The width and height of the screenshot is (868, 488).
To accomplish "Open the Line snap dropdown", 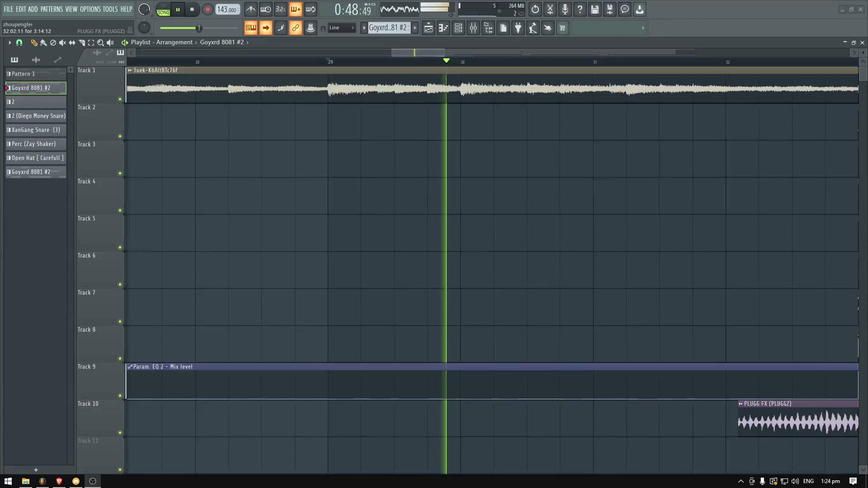I will click(341, 28).
